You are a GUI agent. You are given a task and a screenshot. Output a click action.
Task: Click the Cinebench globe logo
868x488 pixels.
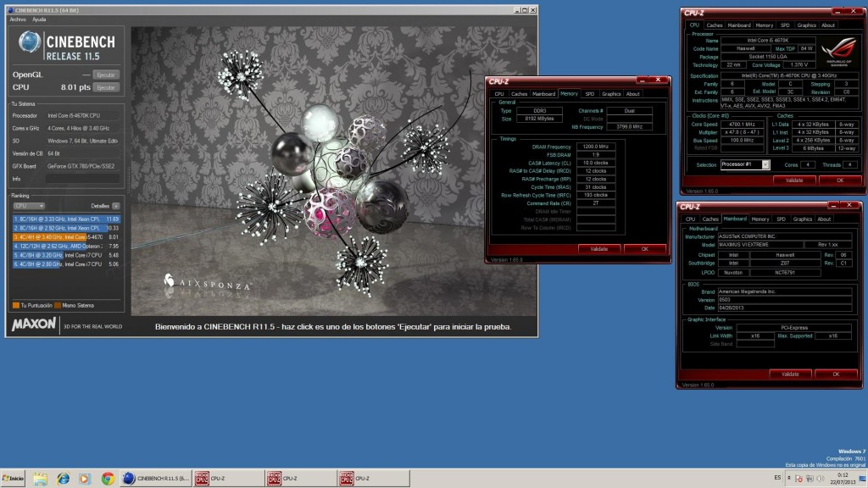[30, 42]
